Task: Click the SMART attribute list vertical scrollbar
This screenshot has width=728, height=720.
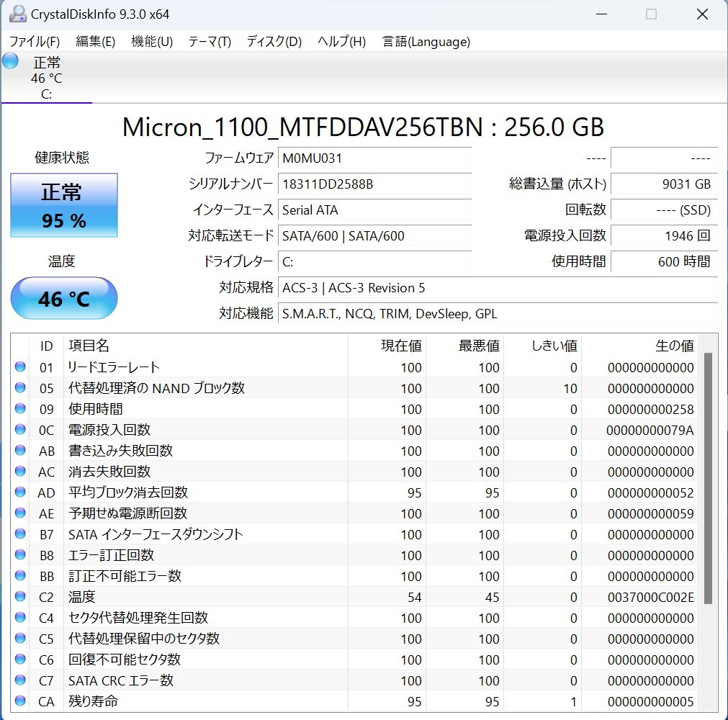Action: click(x=708, y=478)
